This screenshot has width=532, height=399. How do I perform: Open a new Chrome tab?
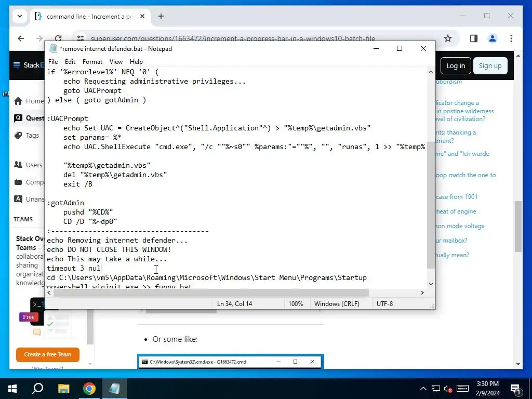[x=161, y=16]
